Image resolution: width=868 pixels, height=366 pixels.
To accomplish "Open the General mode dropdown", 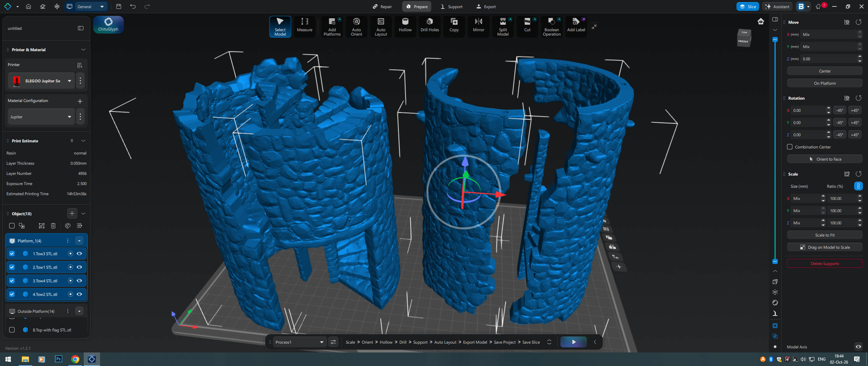I will (91, 6).
